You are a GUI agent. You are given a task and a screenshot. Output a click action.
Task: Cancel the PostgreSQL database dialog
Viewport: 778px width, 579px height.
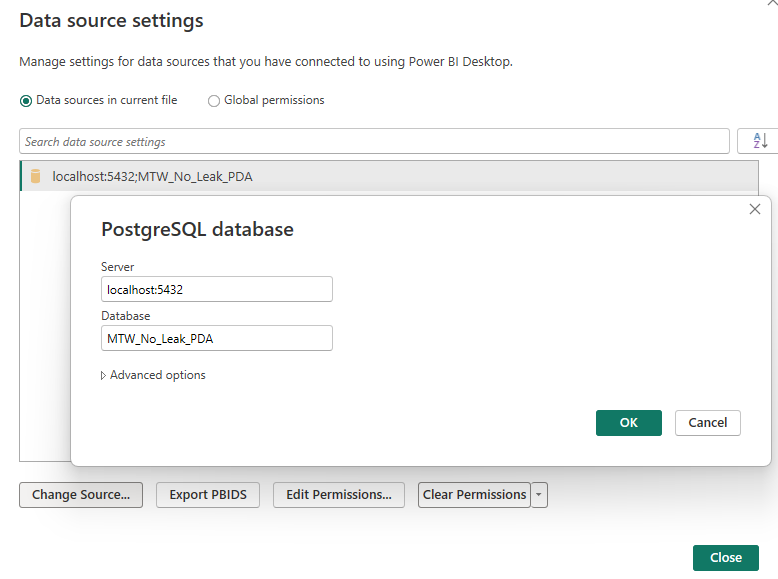pos(708,423)
